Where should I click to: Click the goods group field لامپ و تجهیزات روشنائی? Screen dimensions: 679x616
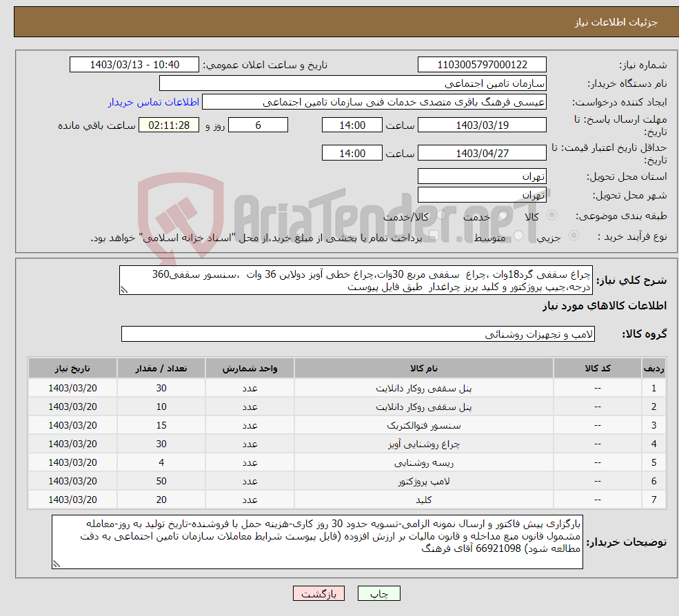(x=358, y=333)
